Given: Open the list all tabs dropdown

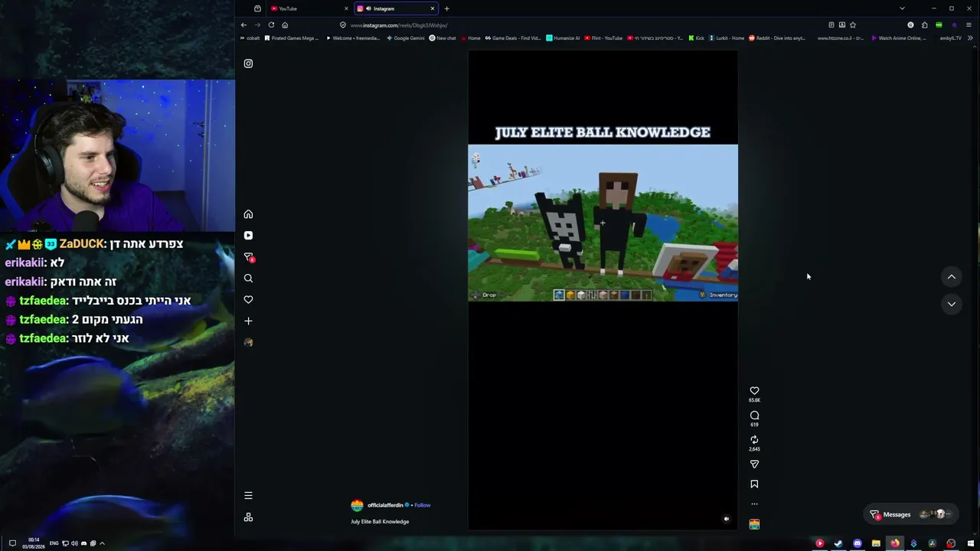Looking at the screenshot, I should click(x=902, y=8).
